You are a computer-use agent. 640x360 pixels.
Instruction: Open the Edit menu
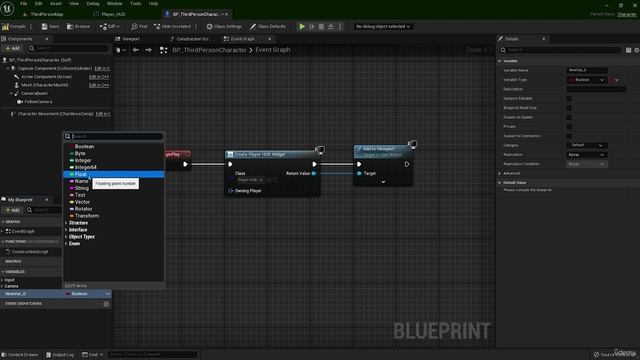pos(38,3)
